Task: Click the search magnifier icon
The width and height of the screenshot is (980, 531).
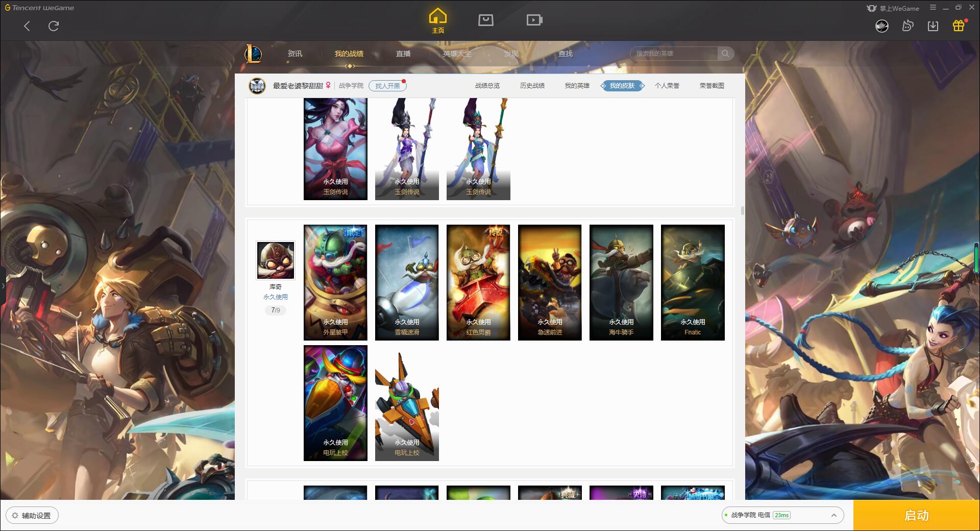Action: pos(725,54)
